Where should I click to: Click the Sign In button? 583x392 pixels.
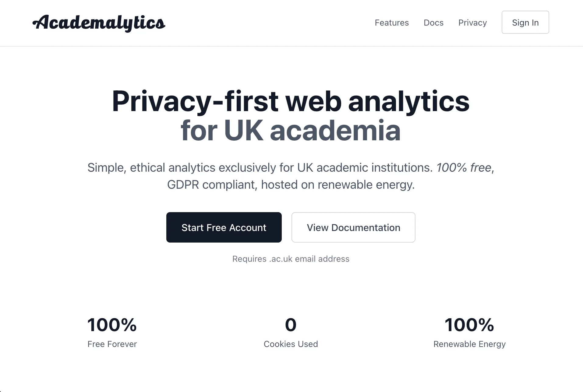pos(525,22)
